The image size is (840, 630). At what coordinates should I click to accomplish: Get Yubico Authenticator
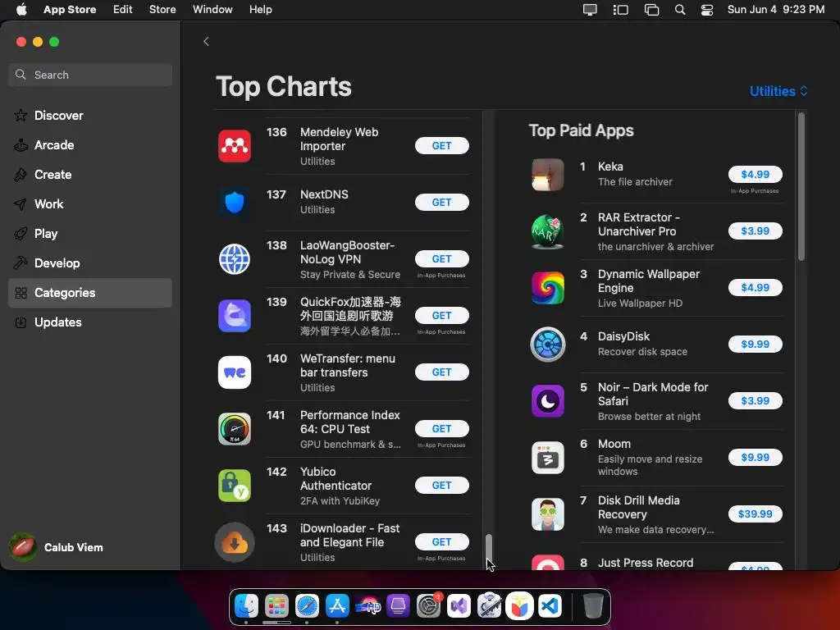pos(441,485)
